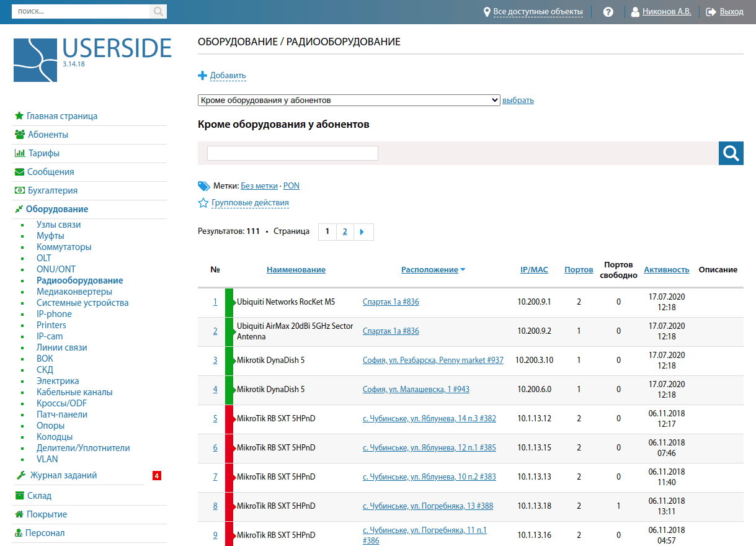This screenshot has width=756, height=546.
Task: Open Абоненты in the sidebar menu
Action: pos(48,135)
